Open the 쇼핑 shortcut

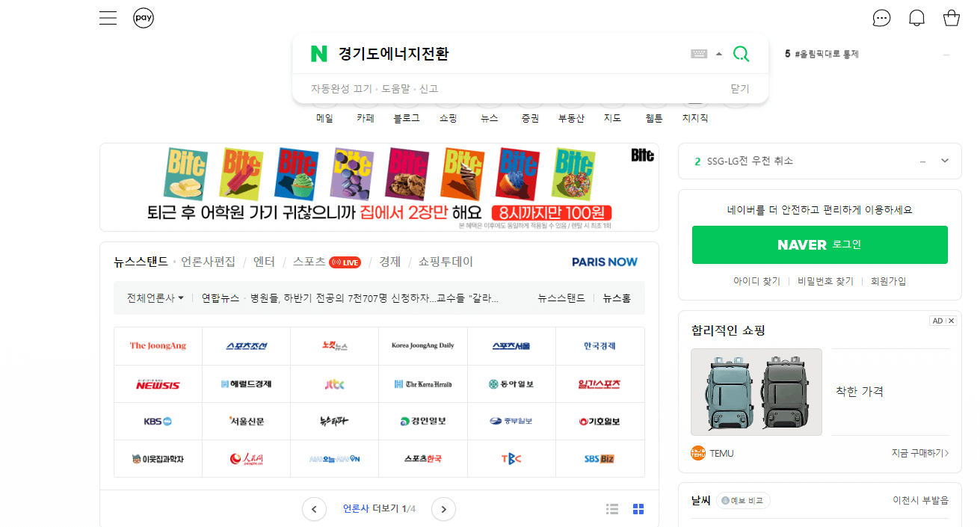coord(448,118)
